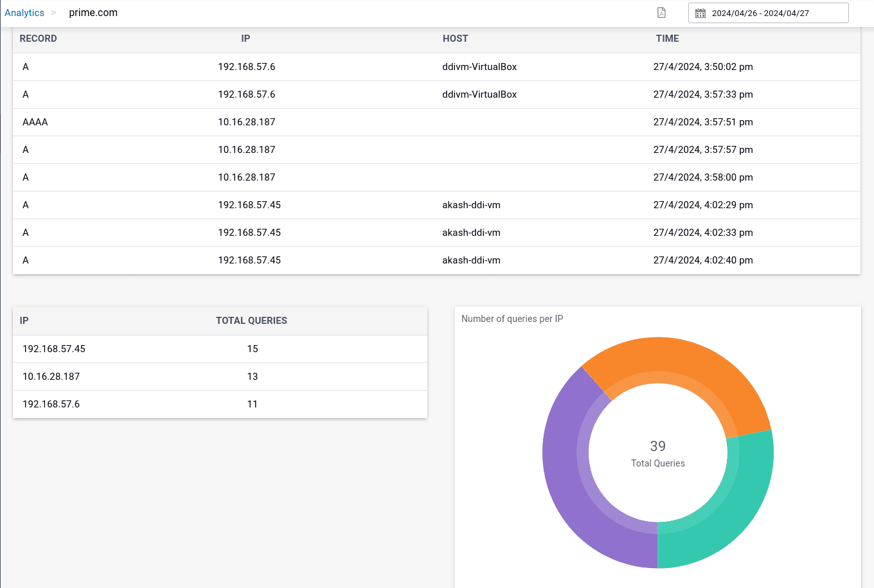Select the akash-ddi-vm row at 4:02:40 pm
This screenshot has width=874, height=588.
click(x=436, y=260)
